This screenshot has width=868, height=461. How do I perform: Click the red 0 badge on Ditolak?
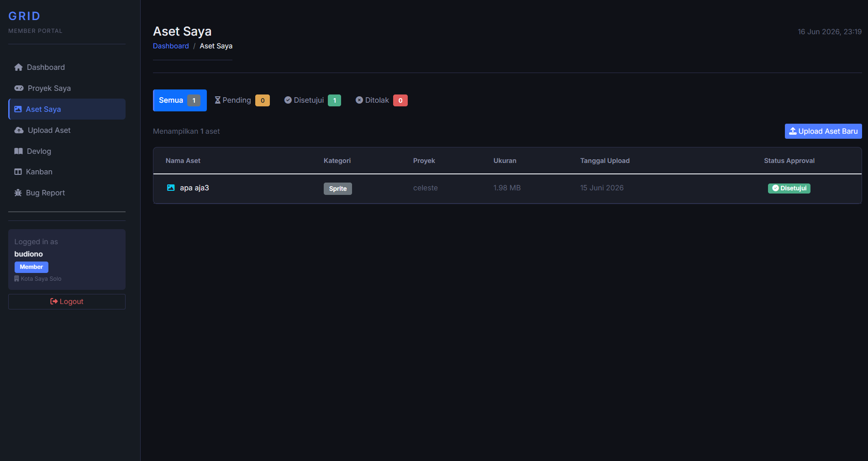(x=400, y=100)
